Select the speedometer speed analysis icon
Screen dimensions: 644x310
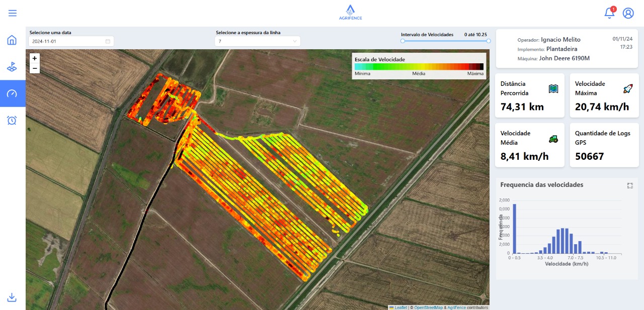tap(12, 93)
